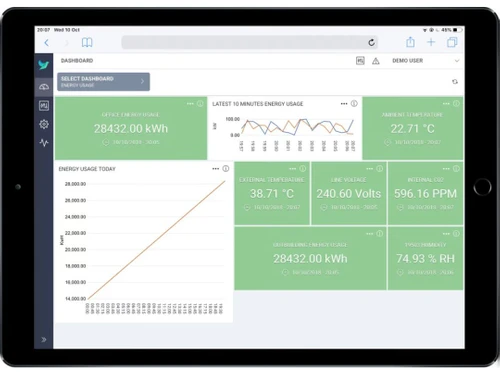This screenshot has height=375, width=500.
Task: Open dashboard gauge sidebar icon
Action: [44, 87]
